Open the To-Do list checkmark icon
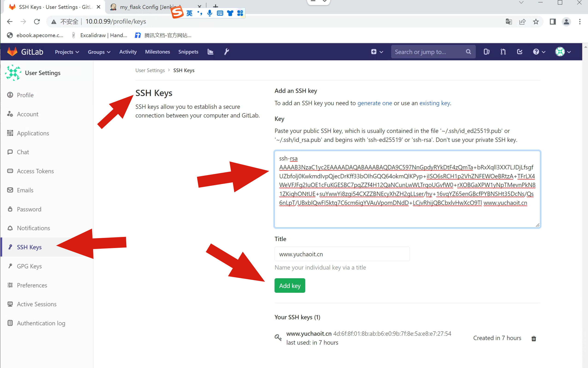 pyautogui.click(x=520, y=52)
